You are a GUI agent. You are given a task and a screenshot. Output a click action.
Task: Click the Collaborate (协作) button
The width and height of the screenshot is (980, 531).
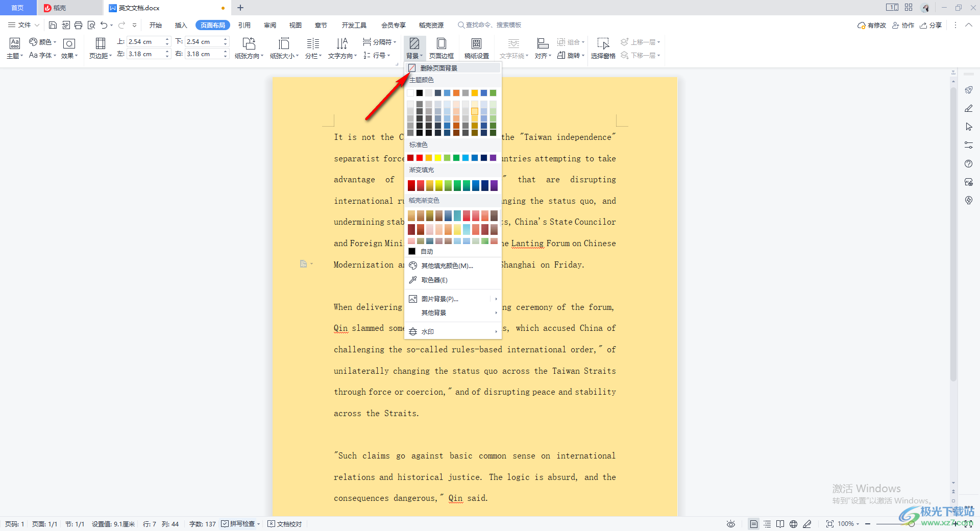903,25
